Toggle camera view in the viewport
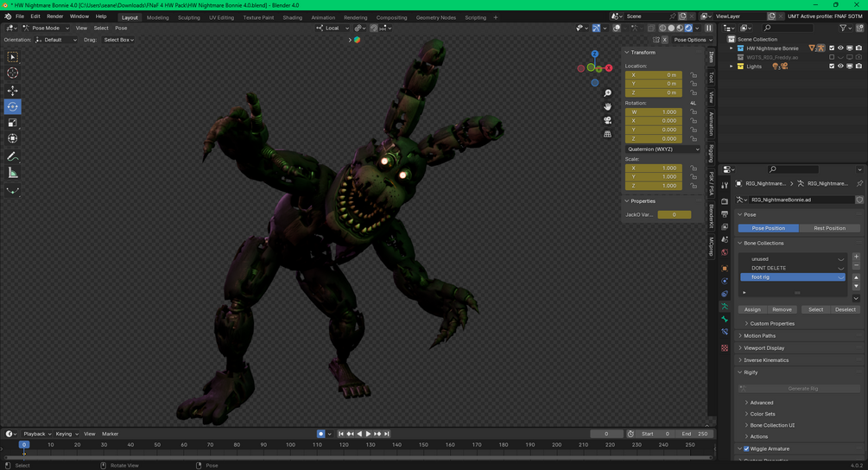 [608, 120]
